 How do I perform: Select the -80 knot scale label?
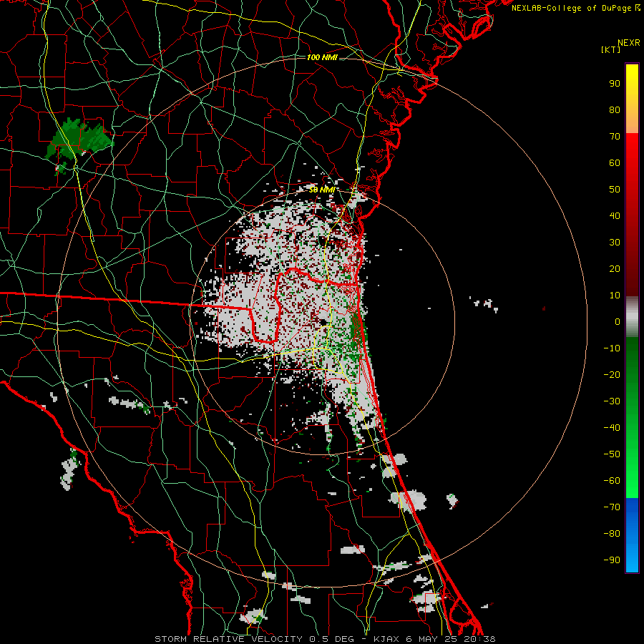point(612,534)
